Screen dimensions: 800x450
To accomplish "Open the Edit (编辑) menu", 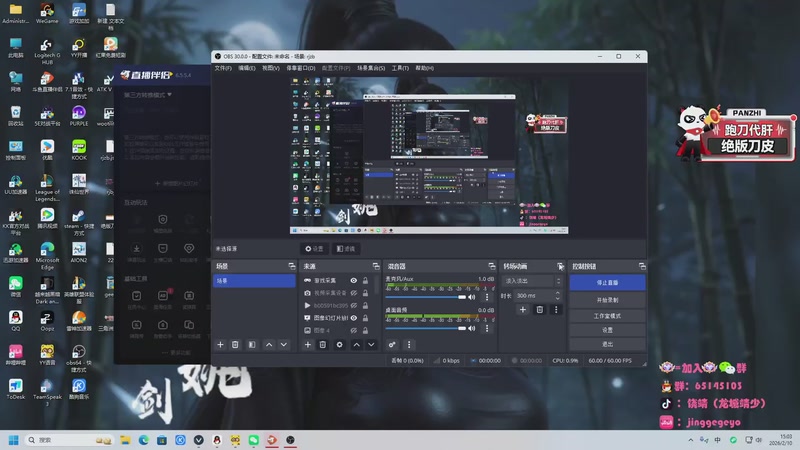I will (247, 68).
